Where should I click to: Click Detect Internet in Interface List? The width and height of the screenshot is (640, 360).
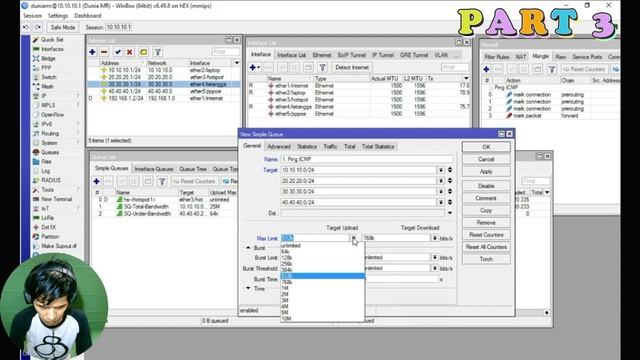coord(352,67)
